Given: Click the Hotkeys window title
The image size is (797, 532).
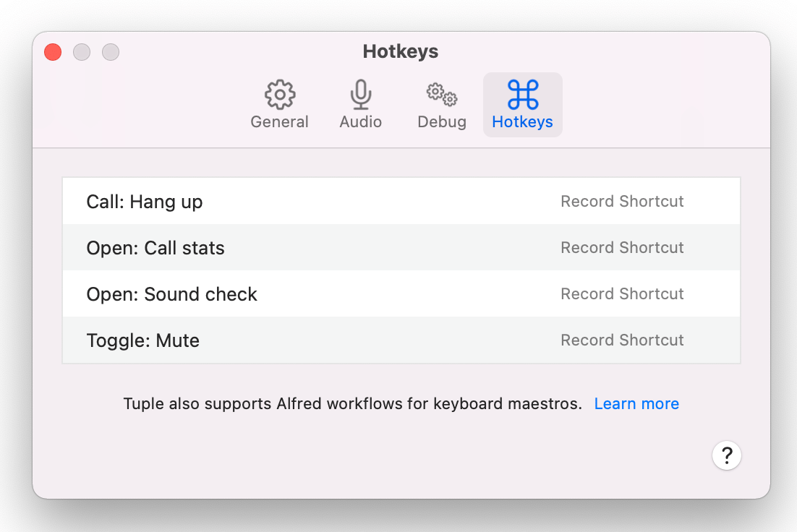Looking at the screenshot, I should coord(401,51).
